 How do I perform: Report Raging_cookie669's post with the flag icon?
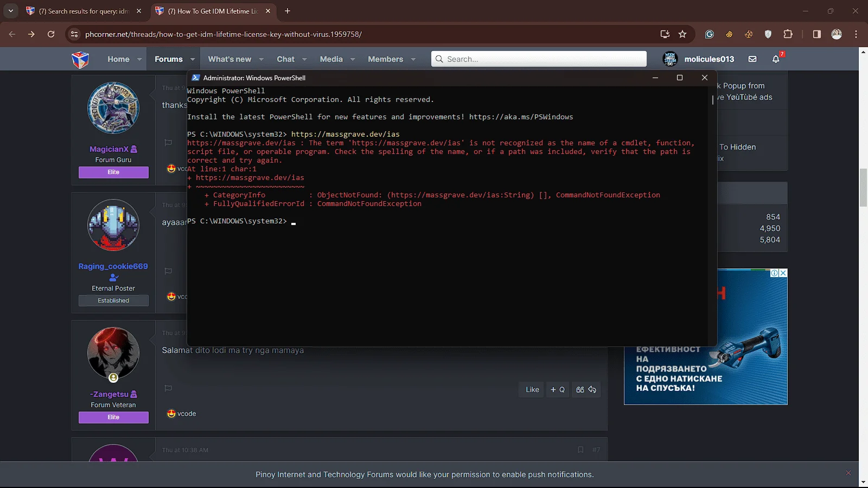point(168,271)
